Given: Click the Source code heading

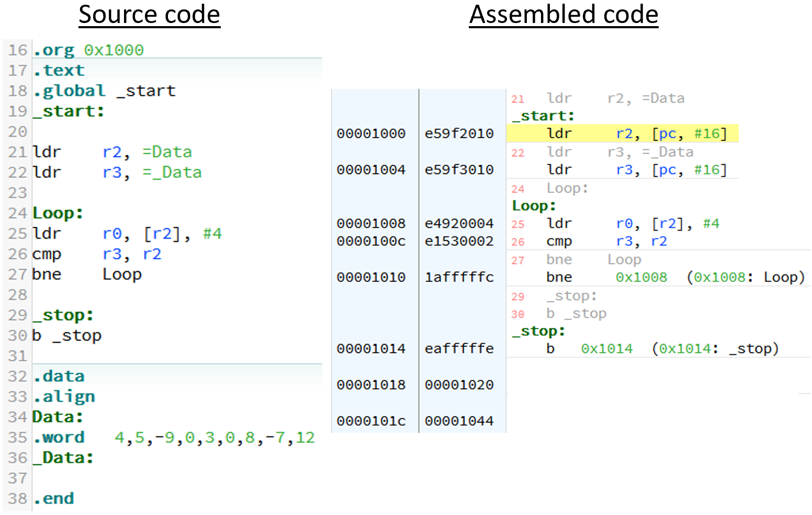Looking at the screenshot, I should 149,15.
